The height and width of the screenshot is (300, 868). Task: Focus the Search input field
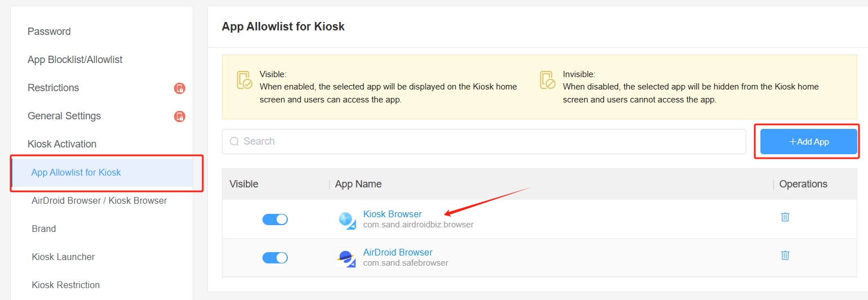pyautogui.click(x=484, y=141)
